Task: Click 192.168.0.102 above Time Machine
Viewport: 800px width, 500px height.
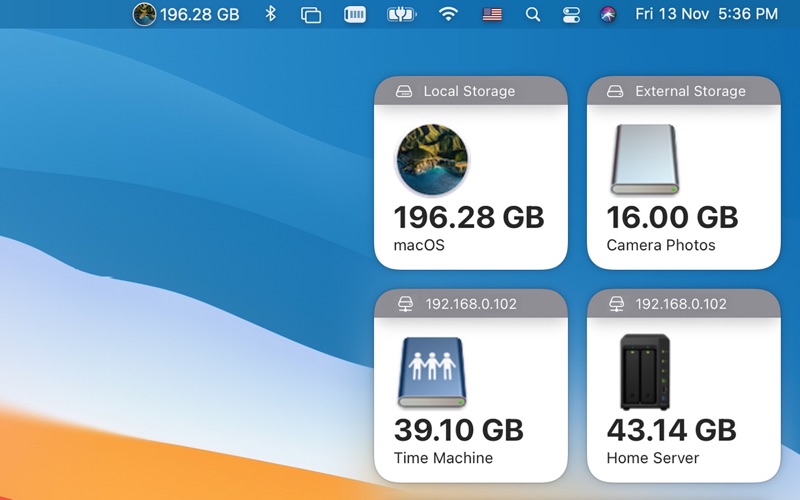Action: coord(471,304)
